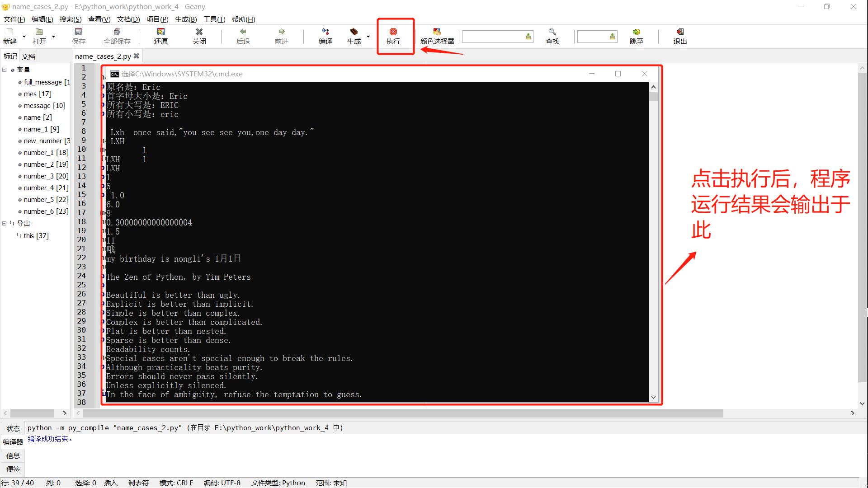Click the editor horizontal scrollbar thumb

click(403, 413)
